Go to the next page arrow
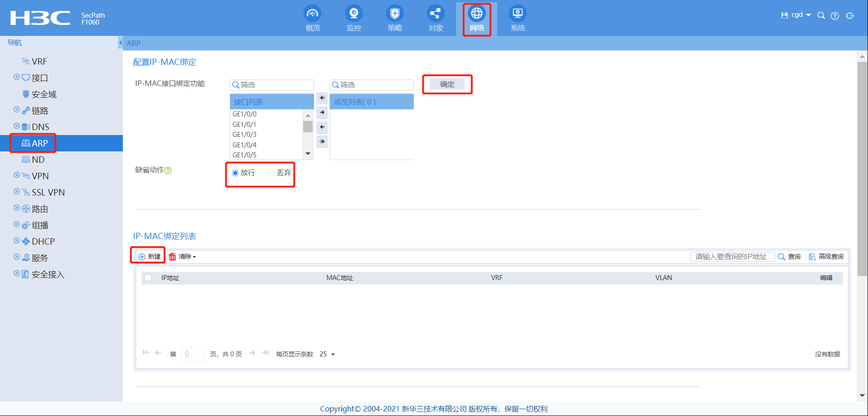 pos(252,353)
